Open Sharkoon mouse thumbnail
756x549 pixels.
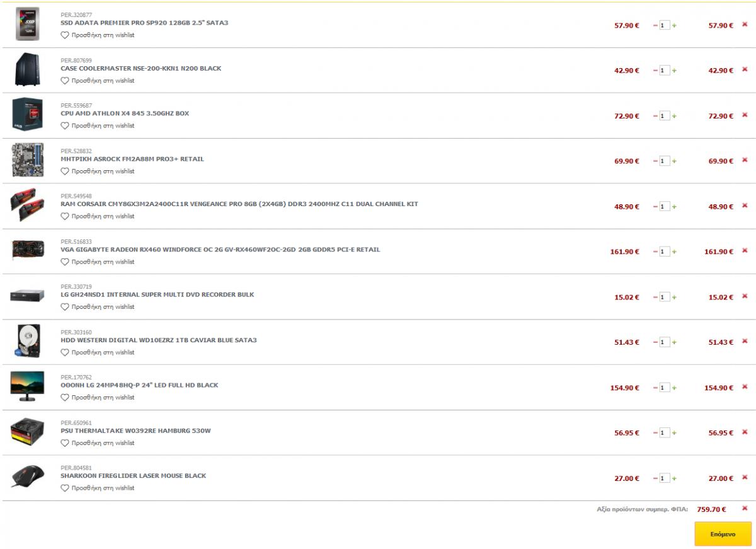27,478
